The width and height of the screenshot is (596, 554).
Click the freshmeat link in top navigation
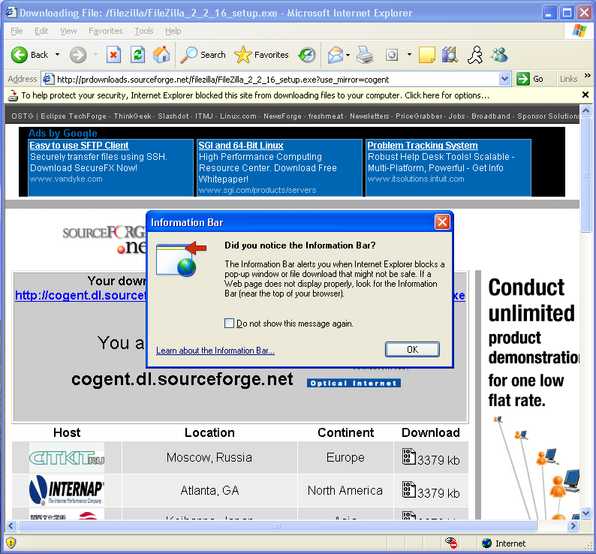325,116
